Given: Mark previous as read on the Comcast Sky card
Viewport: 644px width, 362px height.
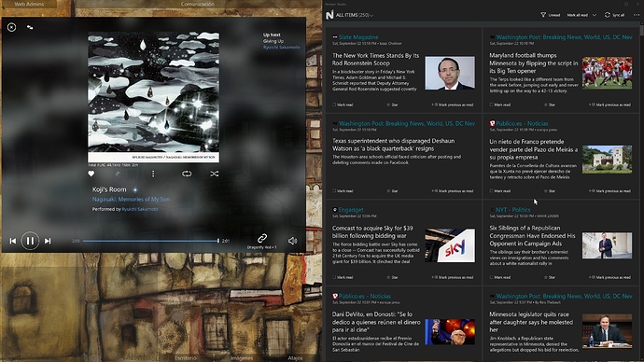Looking at the screenshot, I should (x=453, y=277).
